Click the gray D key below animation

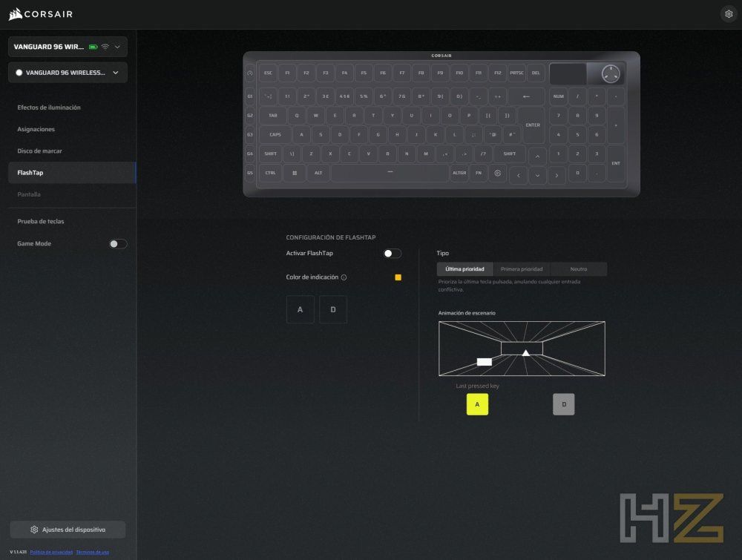click(x=564, y=404)
